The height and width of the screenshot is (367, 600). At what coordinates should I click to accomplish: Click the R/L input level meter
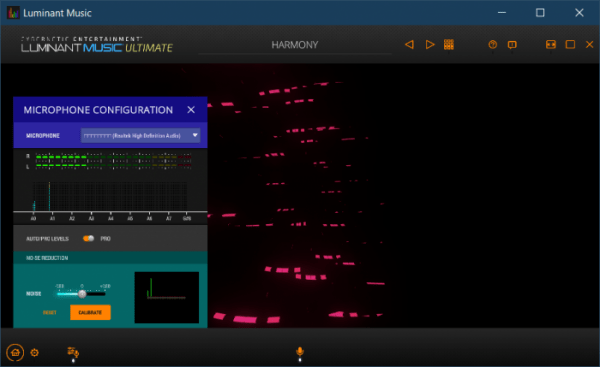(x=109, y=161)
